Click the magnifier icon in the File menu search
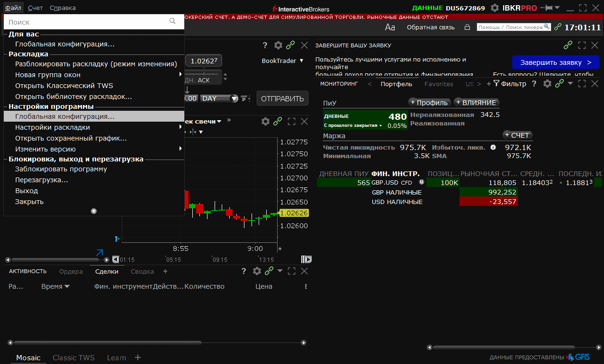The height and width of the screenshot is (364, 604). 172,21
